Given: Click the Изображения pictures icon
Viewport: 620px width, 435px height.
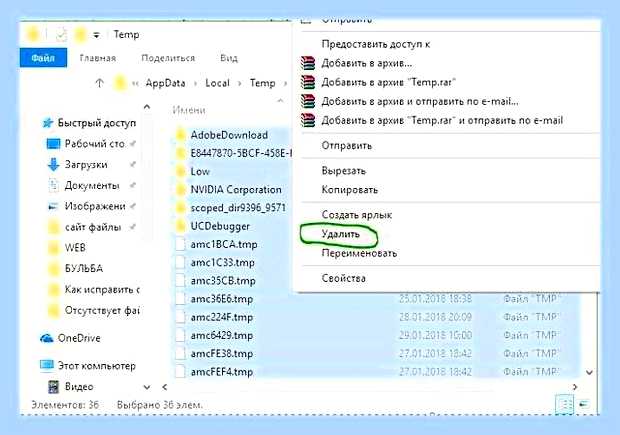Looking at the screenshot, I should tap(53, 206).
